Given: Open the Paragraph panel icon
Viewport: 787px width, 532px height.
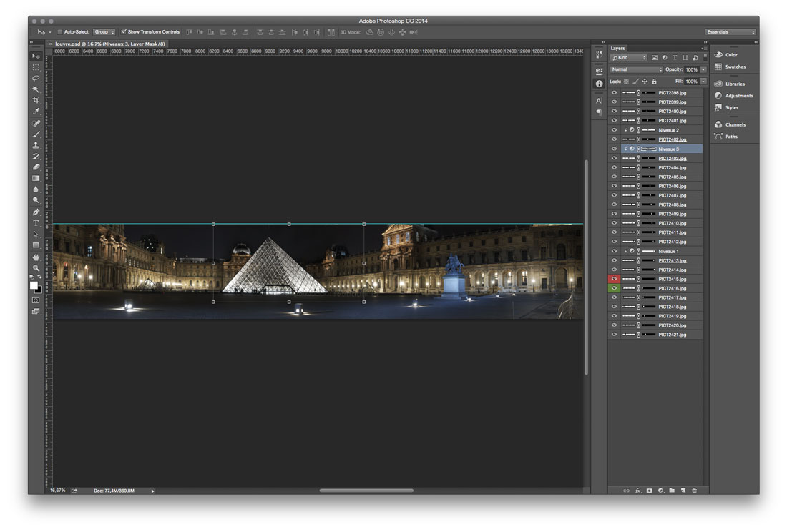Looking at the screenshot, I should 599,112.
